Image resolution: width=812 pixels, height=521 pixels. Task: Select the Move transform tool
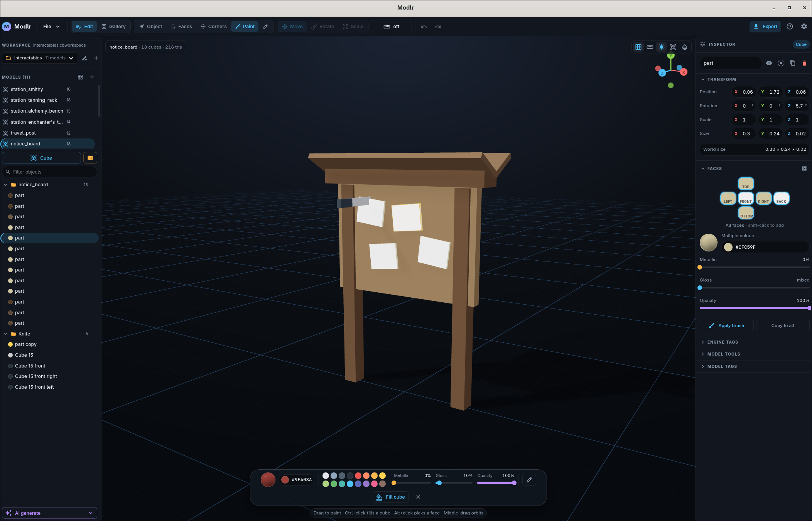tap(292, 27)
